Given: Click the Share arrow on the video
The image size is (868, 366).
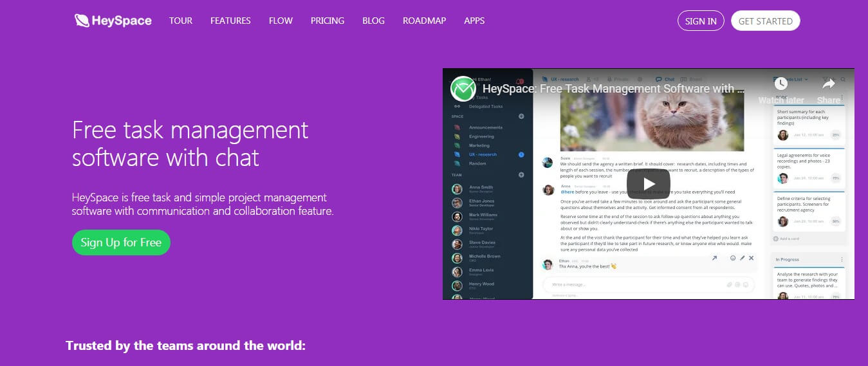Looking at the screenshot, I should [829, 84].
